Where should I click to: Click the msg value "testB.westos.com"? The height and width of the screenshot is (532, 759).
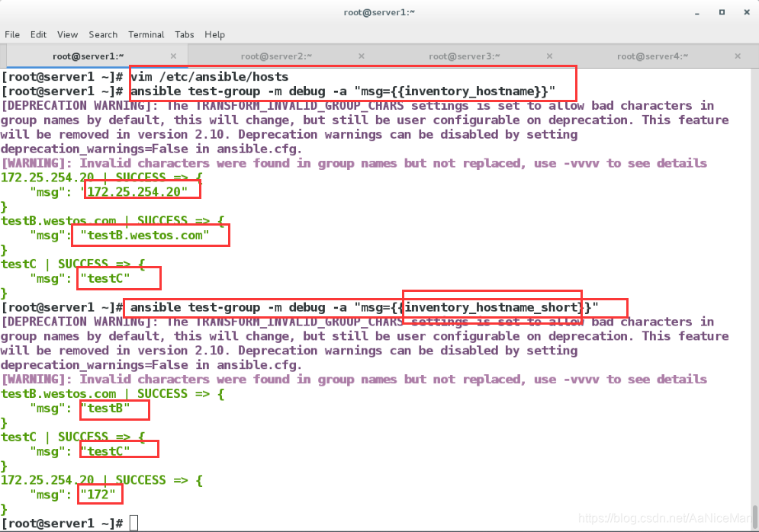[145, 236]
